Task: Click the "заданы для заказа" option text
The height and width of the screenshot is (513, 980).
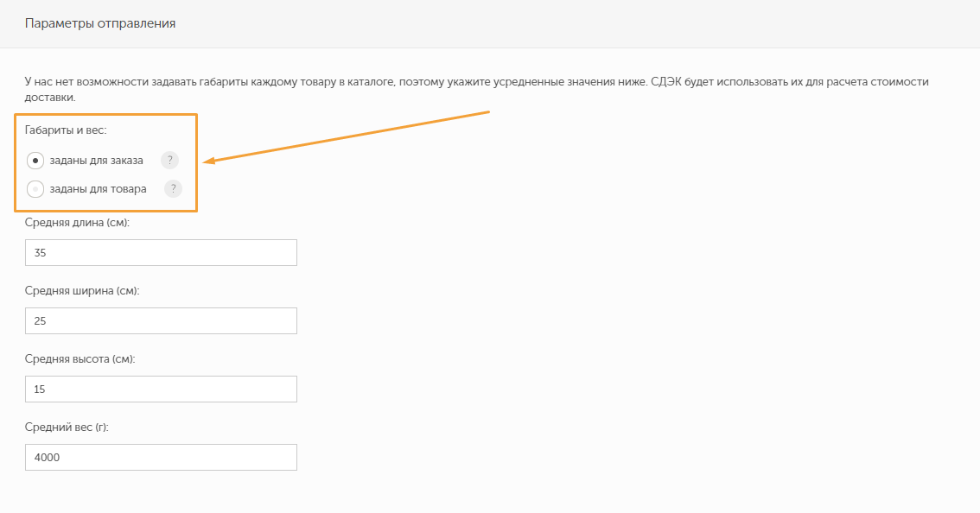Action: click(97, 161)
